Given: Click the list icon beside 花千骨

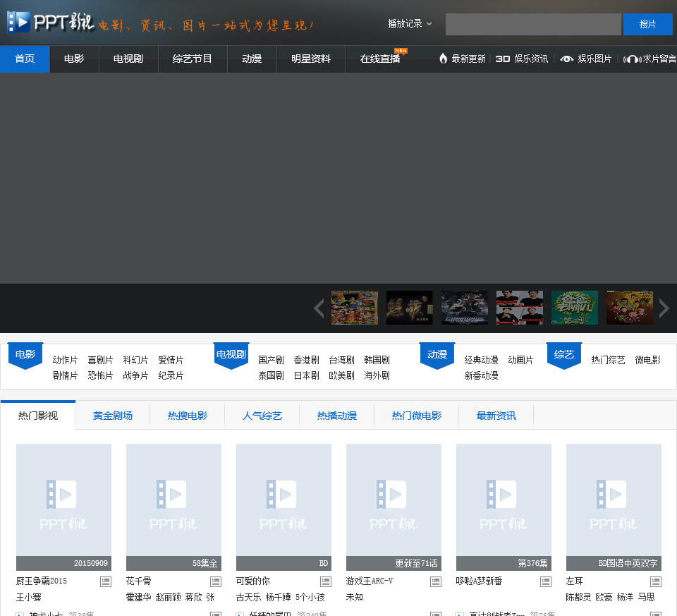Looking at the screenshot, I should click(216, 581).
